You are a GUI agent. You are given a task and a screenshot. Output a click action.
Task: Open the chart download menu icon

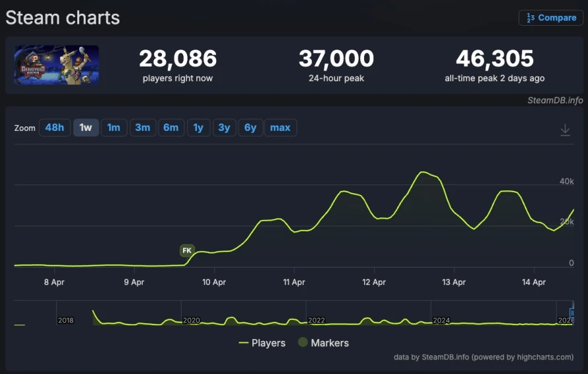565,130
